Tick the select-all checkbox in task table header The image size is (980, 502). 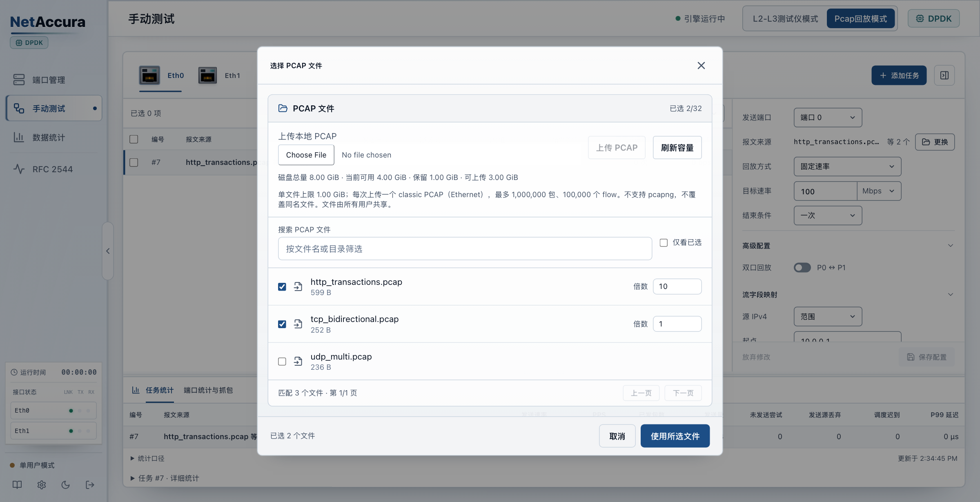(134, 139)
